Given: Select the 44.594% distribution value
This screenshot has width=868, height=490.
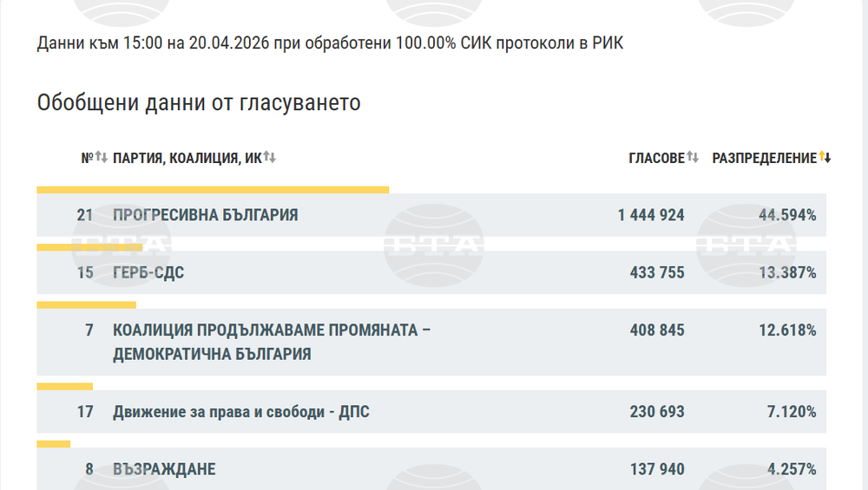Looking at the screenshot, I should click(x=786, y=215).
